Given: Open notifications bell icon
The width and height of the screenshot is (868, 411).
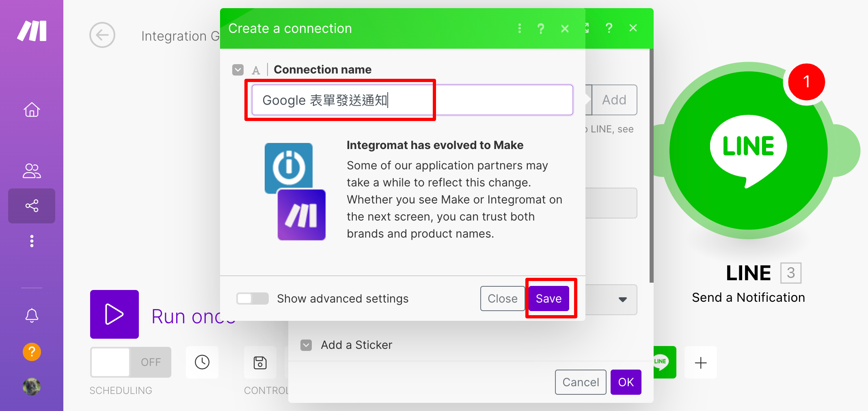Looking at the screenshot, I should coord(32,316).
